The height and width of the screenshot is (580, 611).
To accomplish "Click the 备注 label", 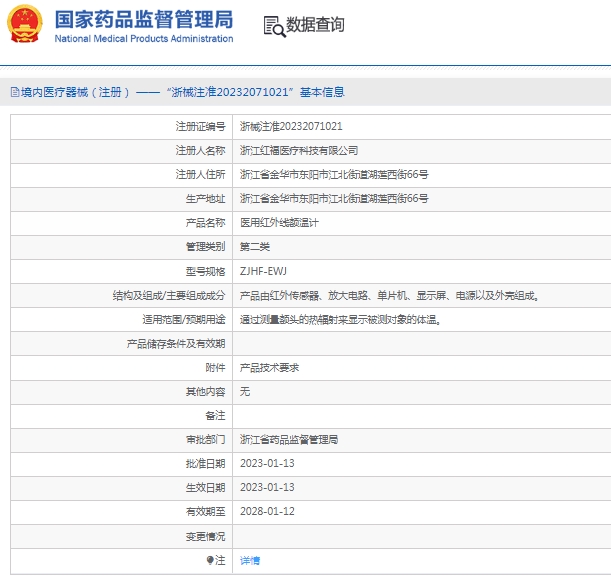I will coord(215,416).
